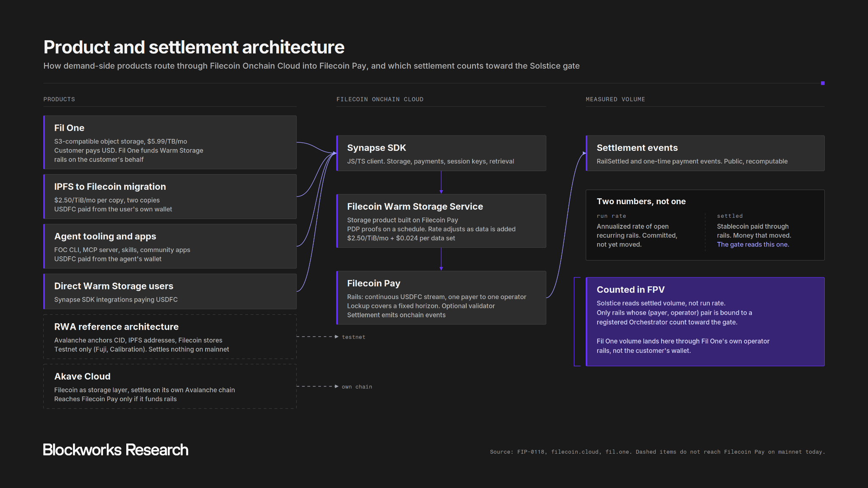The width and height of the screenshot is (868, 488).
Task: Click 'Filecoin Warm Storage Service' heading
Action: point(415,207)
